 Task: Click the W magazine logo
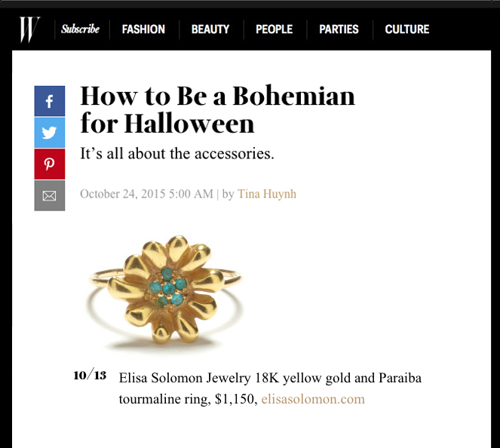(29, 29)
